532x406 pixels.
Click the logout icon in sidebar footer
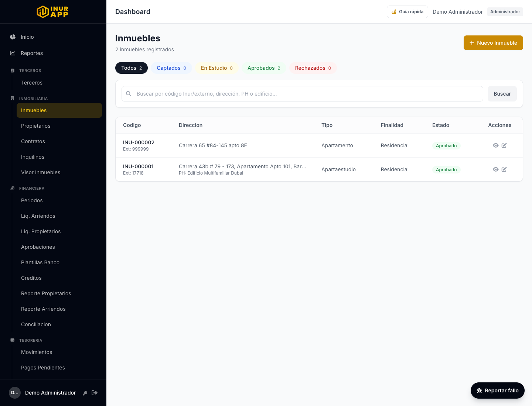(x=95, y=393)
